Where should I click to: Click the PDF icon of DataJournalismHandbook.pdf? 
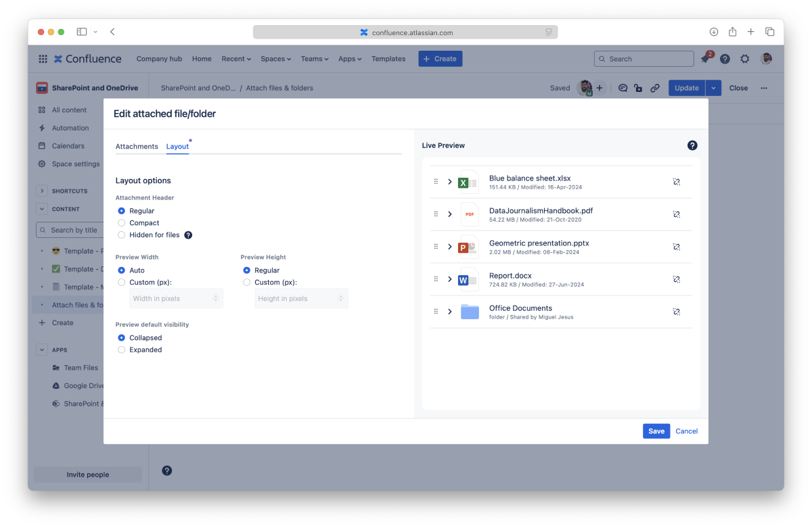coord(469,214)
